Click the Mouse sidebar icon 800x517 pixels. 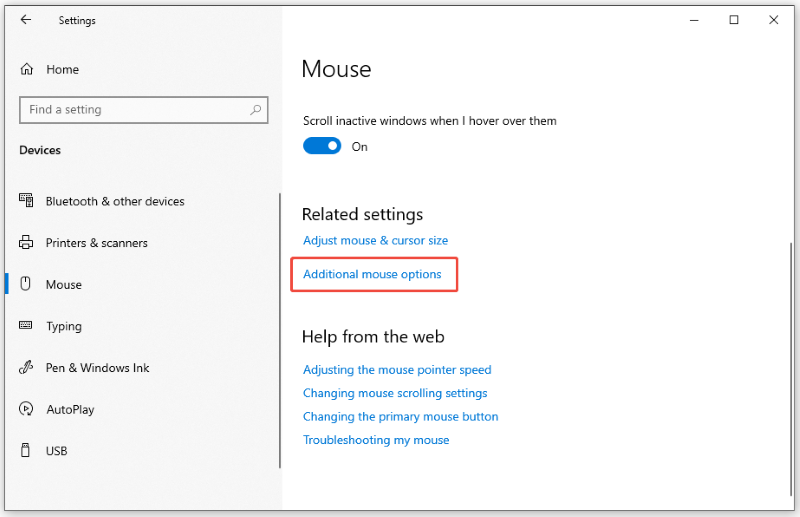pyautogui.click(x=26, y=284)
